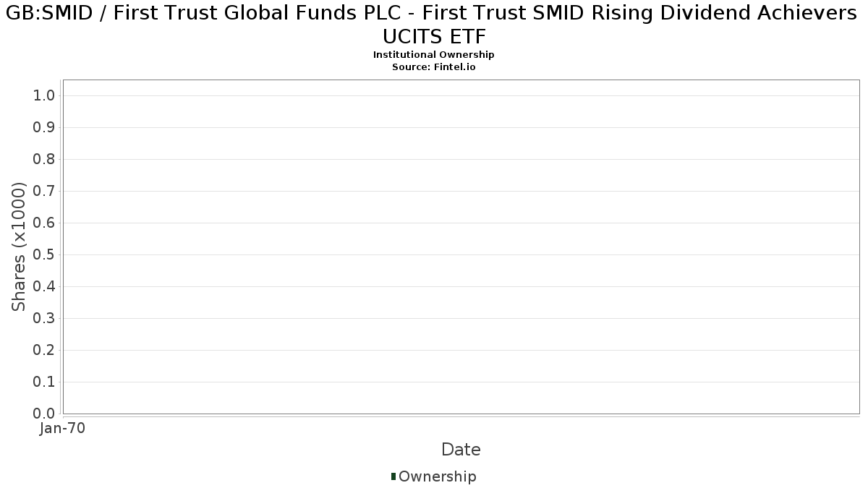Click the 1.0 y-axis tick label

tap(44, 96)
